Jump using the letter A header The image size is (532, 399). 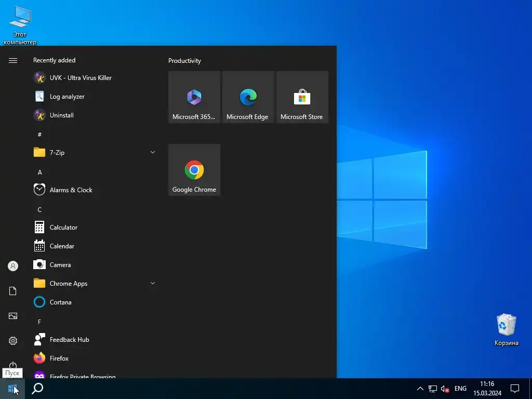[x=39, y=172]
